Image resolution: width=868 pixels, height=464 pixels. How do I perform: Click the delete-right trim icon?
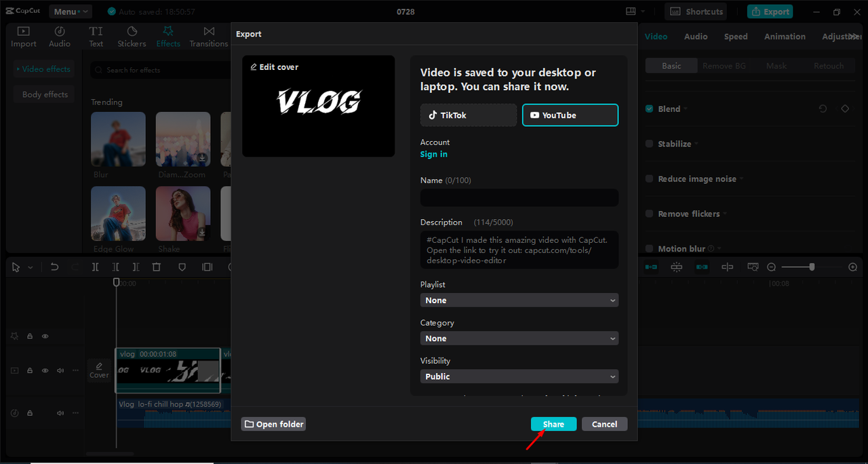[136, 267]
